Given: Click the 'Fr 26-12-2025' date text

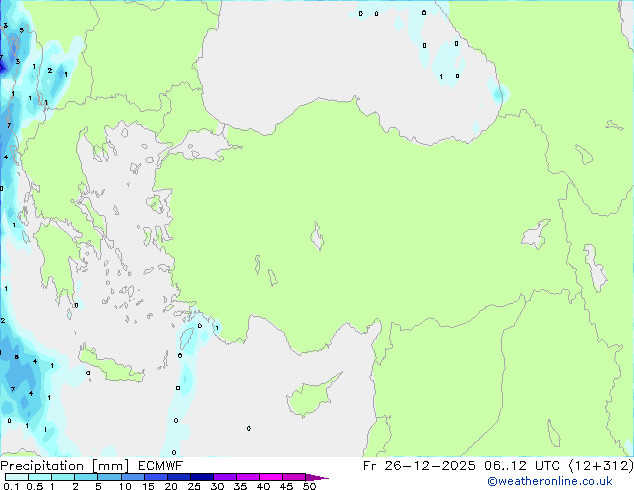Looking at the screenshot, I should click(419, 466).
